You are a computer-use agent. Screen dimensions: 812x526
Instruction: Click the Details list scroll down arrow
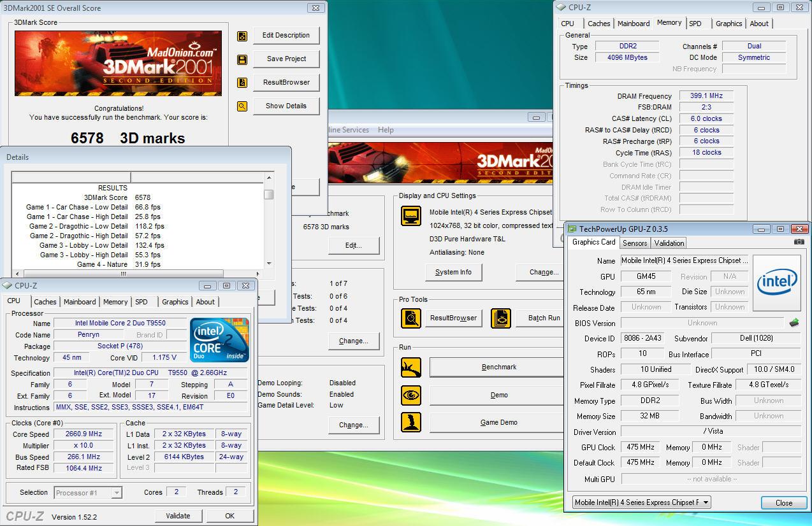(x=269, y=264)
